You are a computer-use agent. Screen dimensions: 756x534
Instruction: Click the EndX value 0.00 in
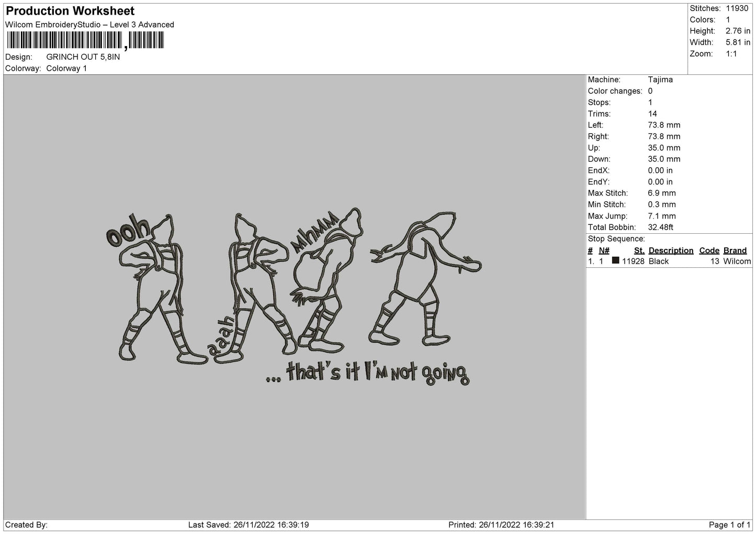click(x=660, y=171)
